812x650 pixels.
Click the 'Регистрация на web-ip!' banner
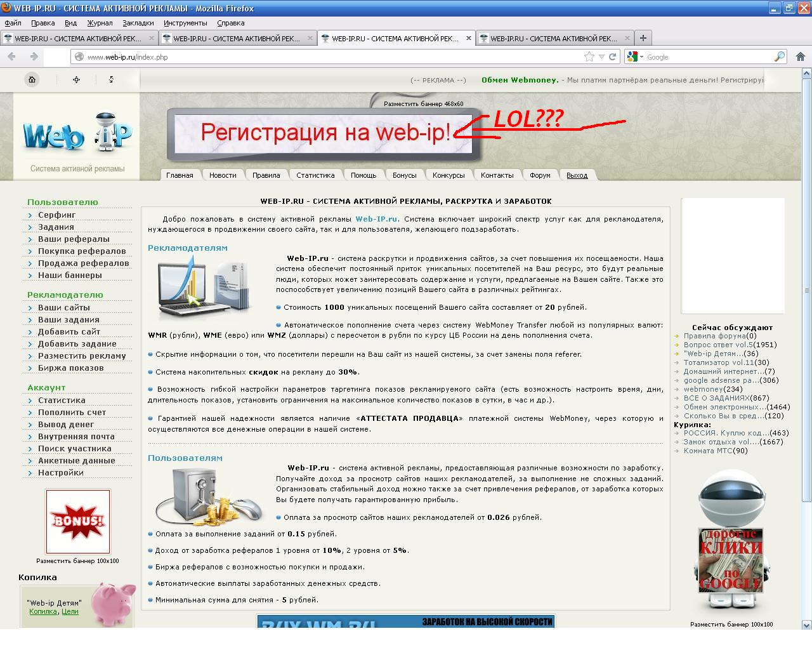(x=324, y=133)
